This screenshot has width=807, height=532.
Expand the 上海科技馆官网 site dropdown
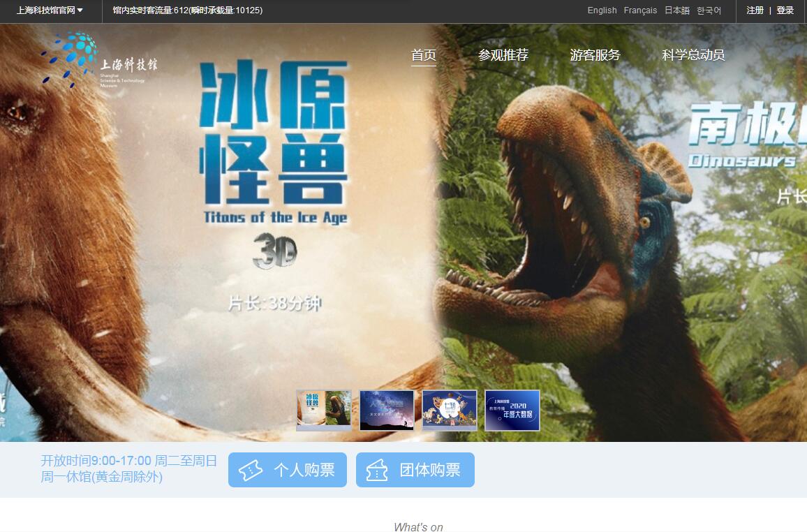(x=50, y=10)
